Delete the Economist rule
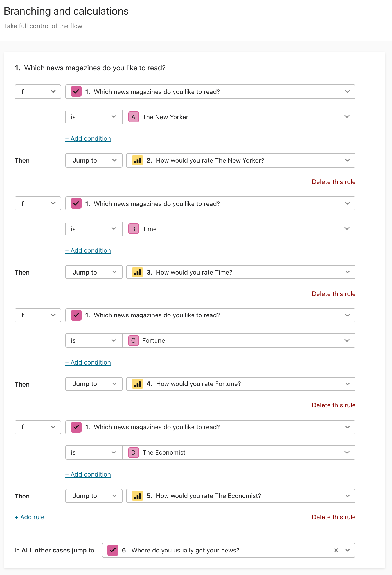The width and height of the screenshot is (392, 575). click(333, 517)
